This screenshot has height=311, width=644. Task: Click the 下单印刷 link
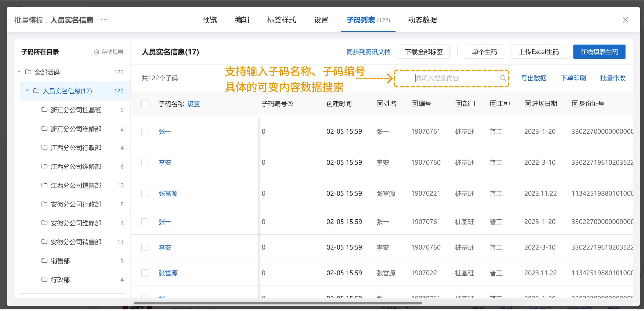(573, 78)
